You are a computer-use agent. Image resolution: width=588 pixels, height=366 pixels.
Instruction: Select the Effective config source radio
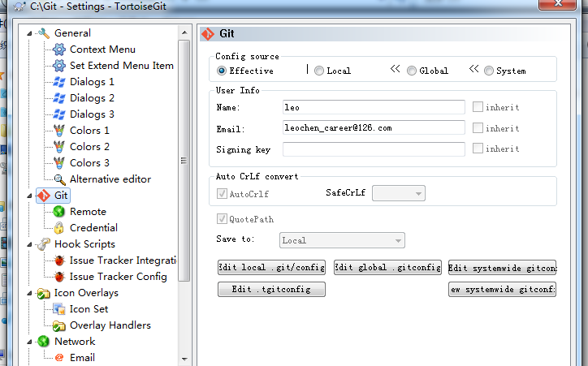(x=222, y=71)
